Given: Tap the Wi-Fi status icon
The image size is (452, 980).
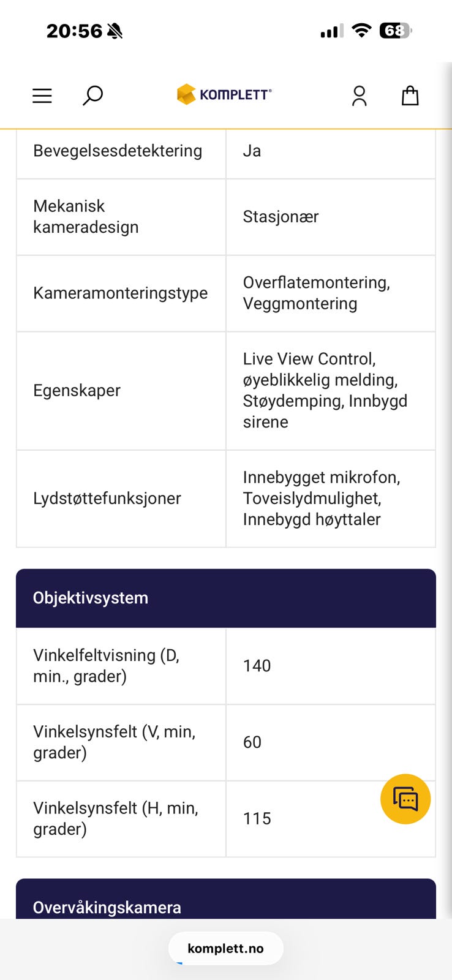Looking at the screenshot, I should pos(362,31).
